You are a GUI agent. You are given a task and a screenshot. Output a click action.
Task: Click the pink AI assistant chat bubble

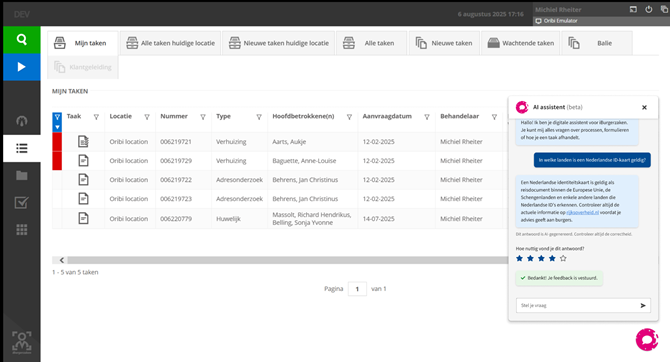(647, 339)
